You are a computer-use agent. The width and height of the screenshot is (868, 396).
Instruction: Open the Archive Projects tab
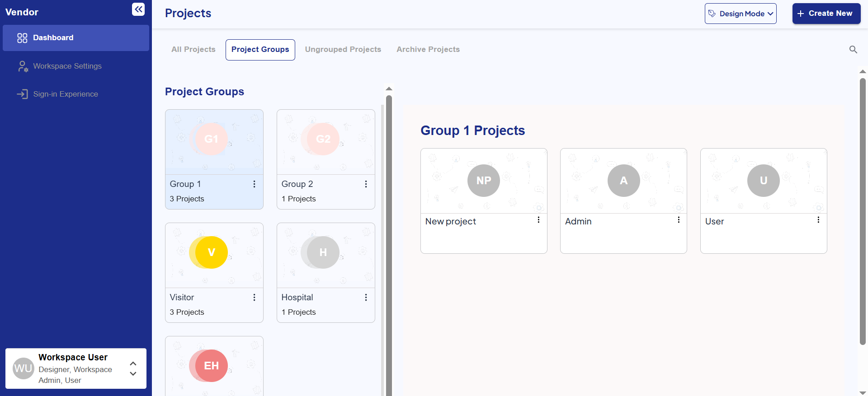pyautogui.click(x=428, y=50)
